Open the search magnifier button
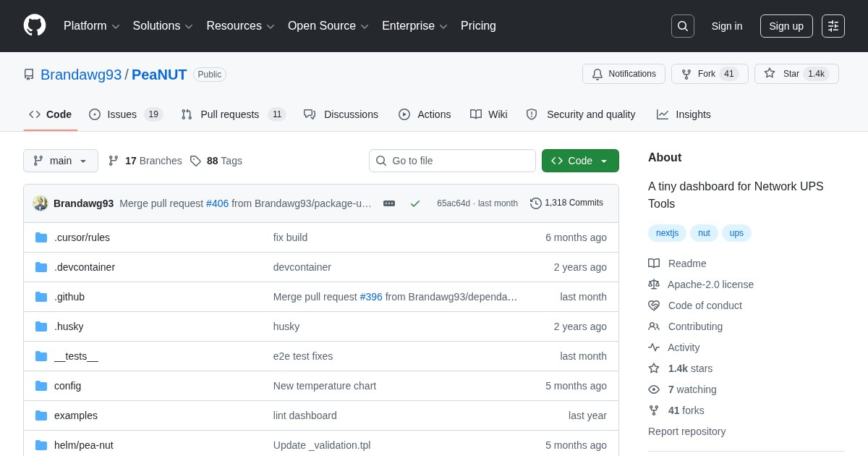 pos(683,26)
